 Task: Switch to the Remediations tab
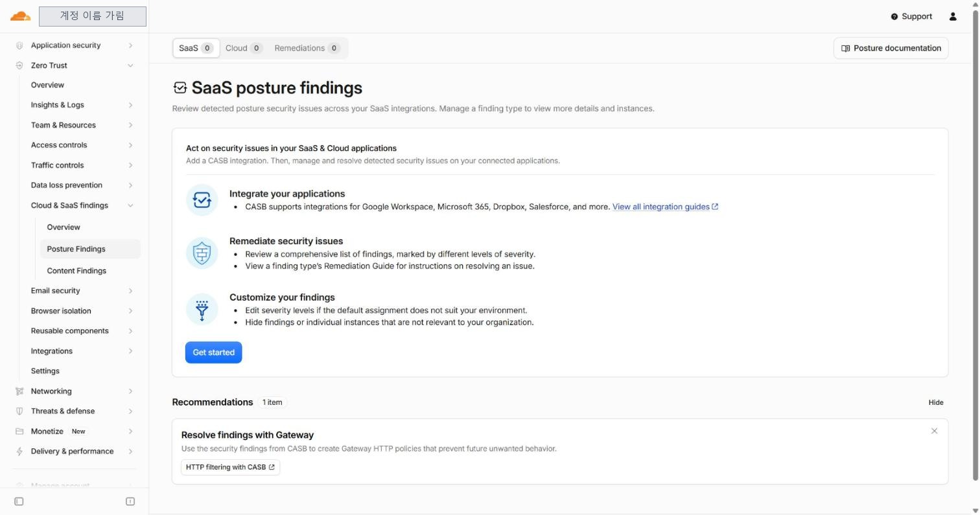pyautogui.click(x=307, y=48)
